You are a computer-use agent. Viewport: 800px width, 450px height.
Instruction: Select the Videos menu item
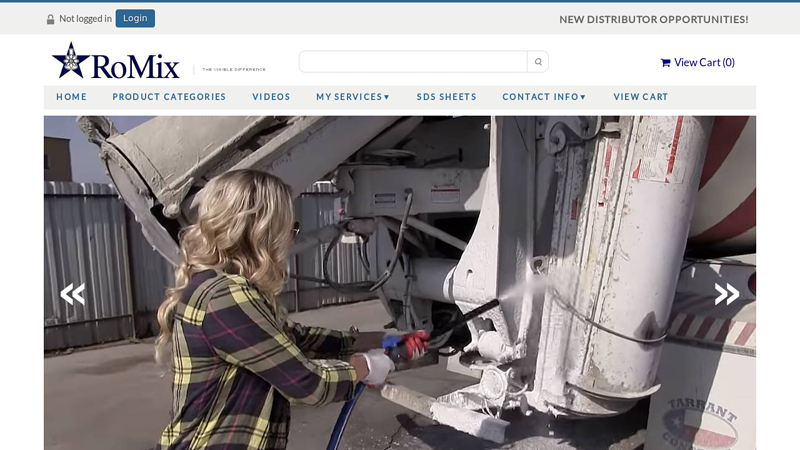click(271, 97)
